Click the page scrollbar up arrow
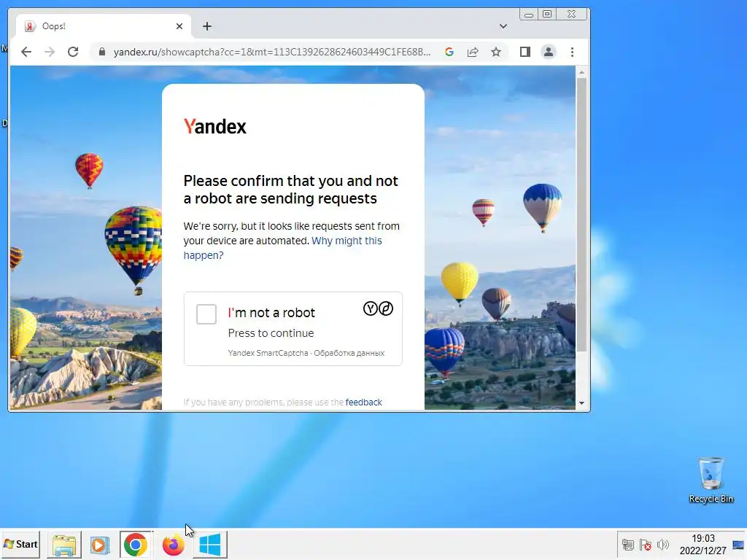 tap(581, 72)
